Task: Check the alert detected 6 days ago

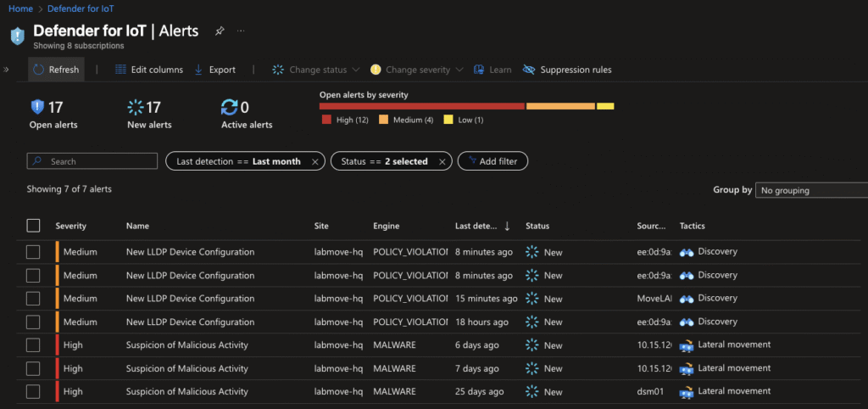Action: [x=33, y=345]
